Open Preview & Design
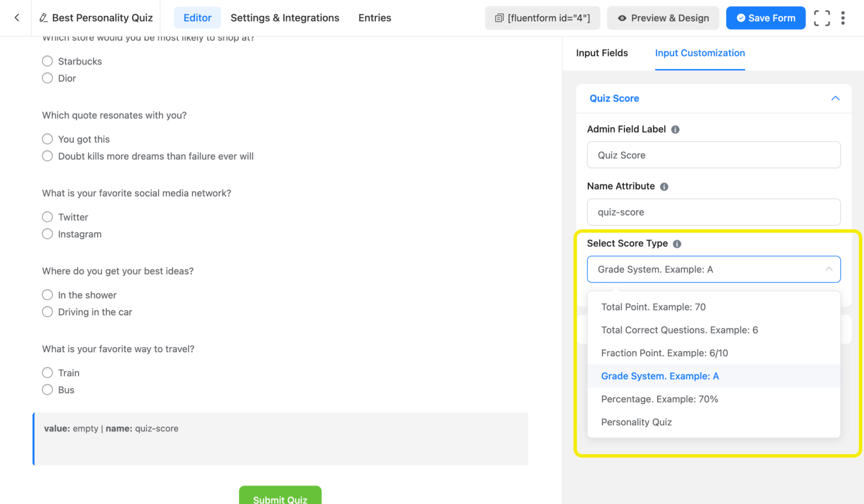864x504 pixels. click(x=663, y=17)
